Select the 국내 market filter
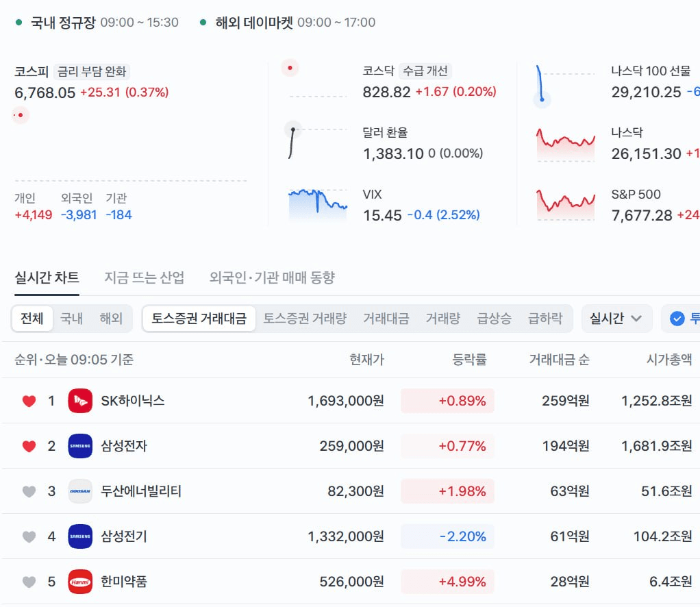This screenshot has height=607, width=700. pyautogui.click(x=71, y=319)
